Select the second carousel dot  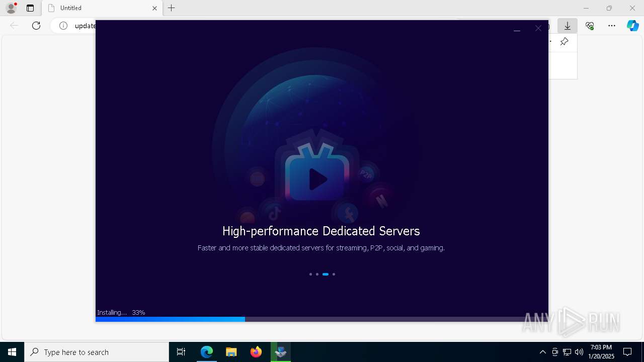tap(317, 274)
